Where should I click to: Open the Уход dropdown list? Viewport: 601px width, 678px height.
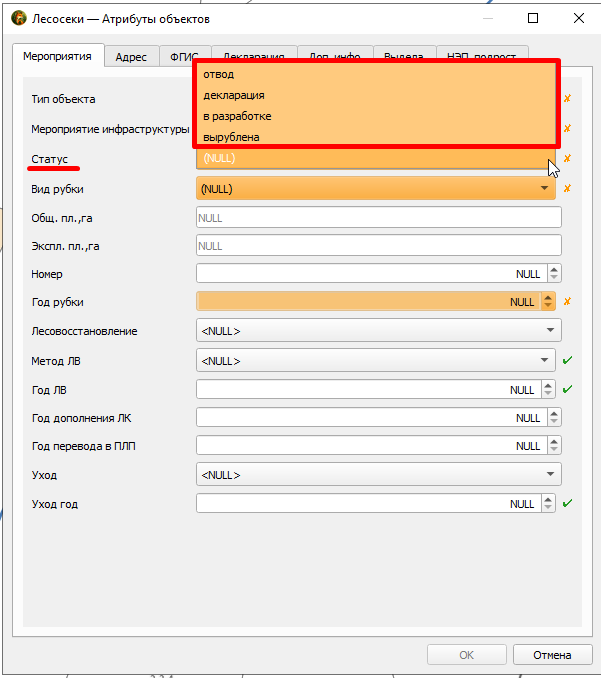pyautogui.click(x=379, y=475)
